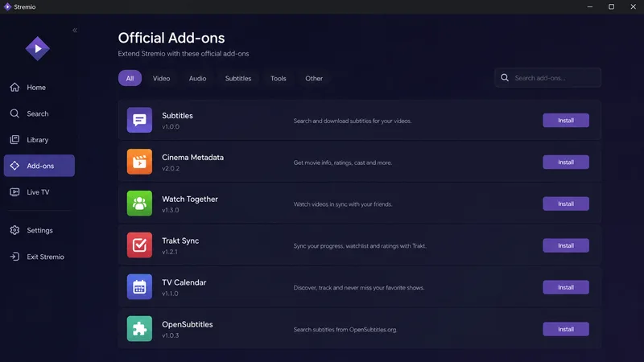Click the magnifier icon in the add-ons search box
Screen dimensions: 644x362
[x=505, y=77]
